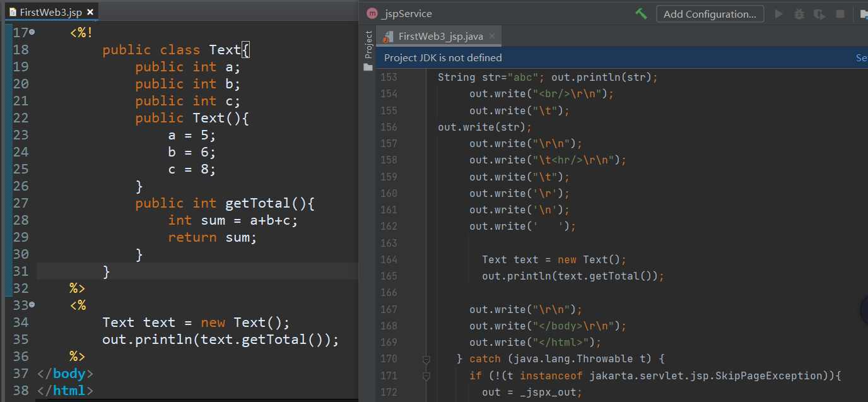Click the Project JDK is not defined banner
This screenshot has height=402, width=868.
click(x=443, y=57)
